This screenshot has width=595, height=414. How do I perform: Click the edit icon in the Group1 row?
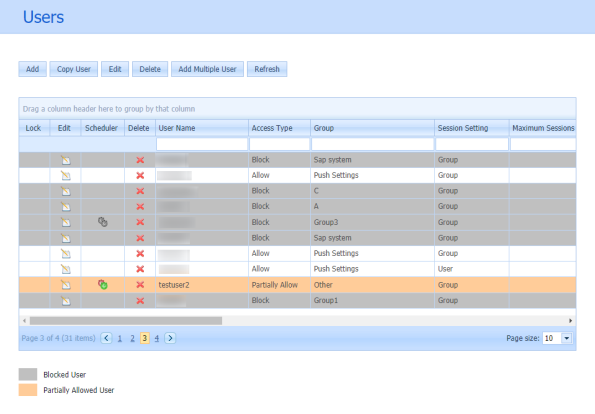(x=66, y=301)
